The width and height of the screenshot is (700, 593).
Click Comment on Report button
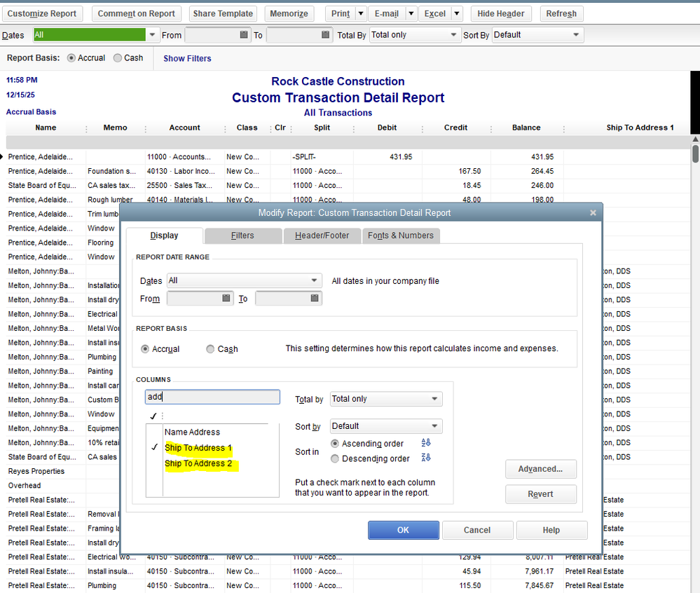(136, 14)
